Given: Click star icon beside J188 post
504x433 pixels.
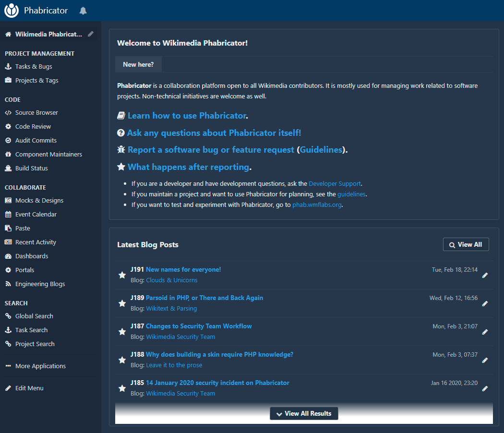Looking at the screenshot, I should (122, 360).
